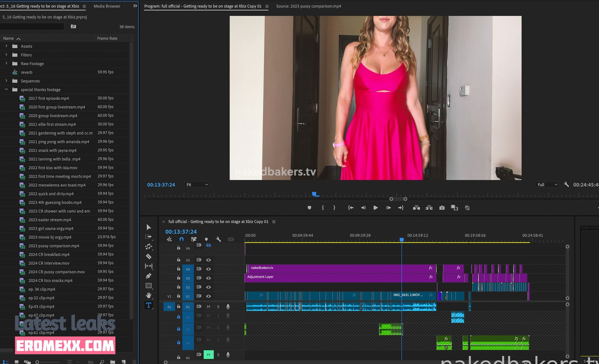Click the project search field
The image size is (599, 364).
[x=32, y=27]
